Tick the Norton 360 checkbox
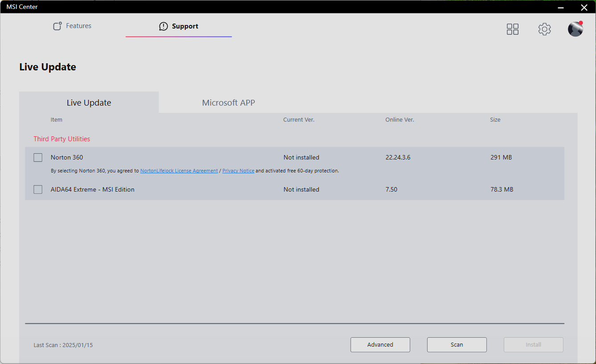This screenshot has width=596, height=364. 38,157
